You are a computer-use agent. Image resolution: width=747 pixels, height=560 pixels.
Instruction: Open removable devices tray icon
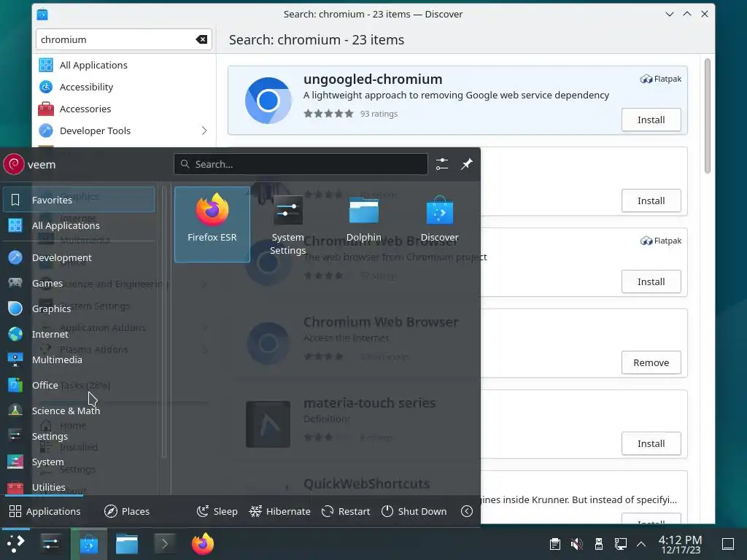click(598, 544)
